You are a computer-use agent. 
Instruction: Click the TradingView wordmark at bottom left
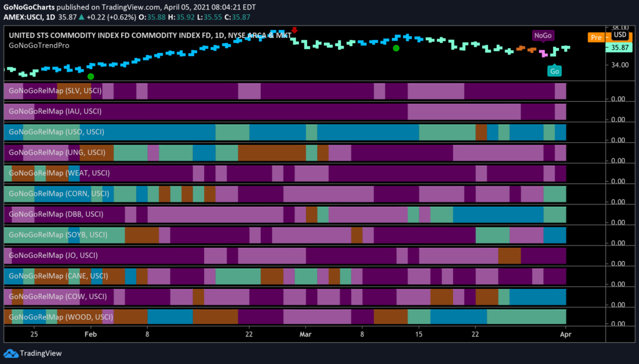pos(41,353)
